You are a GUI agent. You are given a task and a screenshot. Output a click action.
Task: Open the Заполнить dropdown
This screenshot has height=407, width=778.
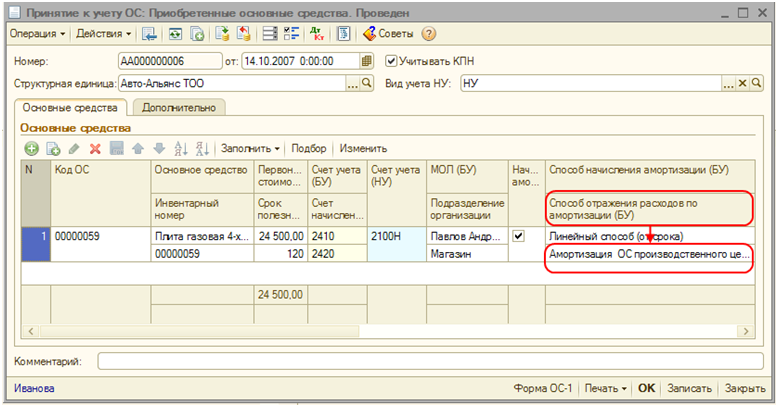point(250,148)
